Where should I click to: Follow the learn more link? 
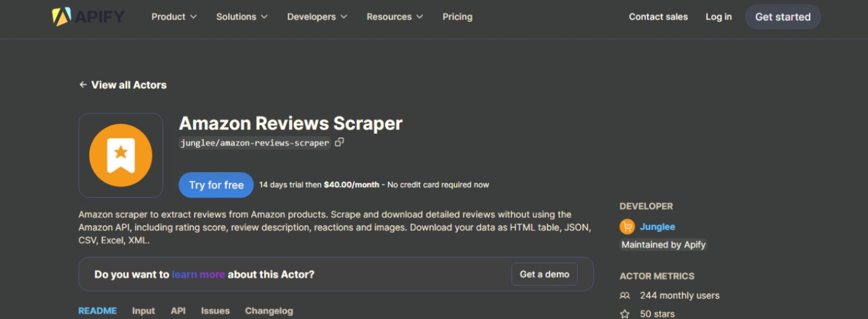click(198, 274)
